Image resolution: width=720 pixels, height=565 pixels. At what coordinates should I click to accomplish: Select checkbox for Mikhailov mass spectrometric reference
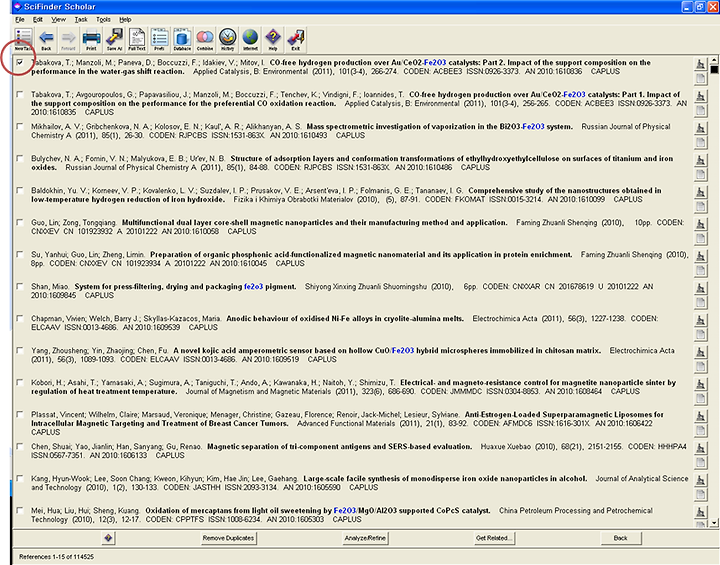click(x=20, y=126)
